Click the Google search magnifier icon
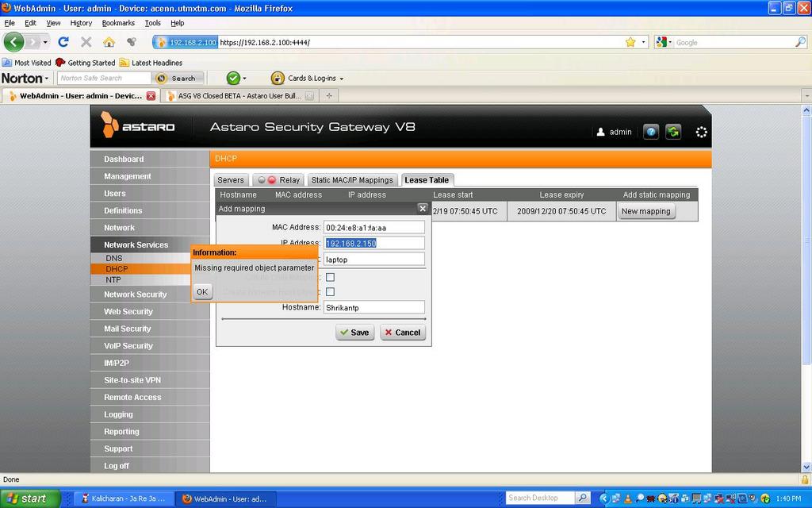This screenshot has width=812, height=508. (800, 42)
